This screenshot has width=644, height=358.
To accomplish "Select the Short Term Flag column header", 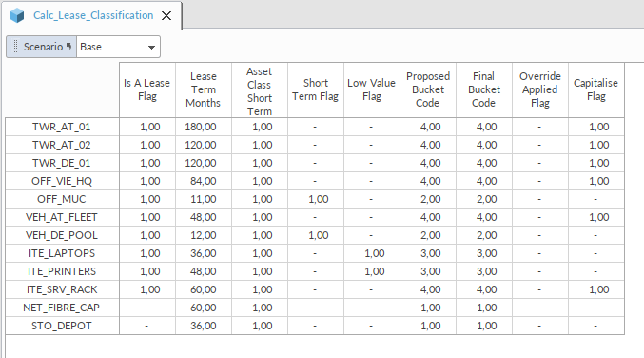I will point(316,89).
